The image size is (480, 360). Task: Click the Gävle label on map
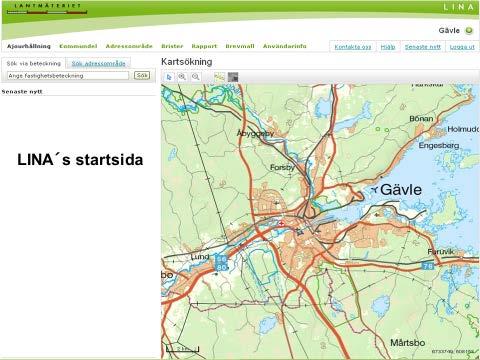coord(401,190)
